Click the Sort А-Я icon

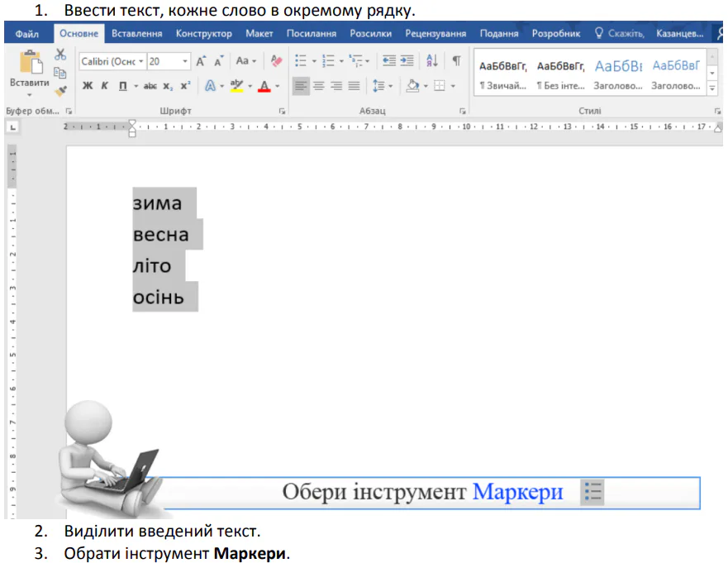(431, 61)
